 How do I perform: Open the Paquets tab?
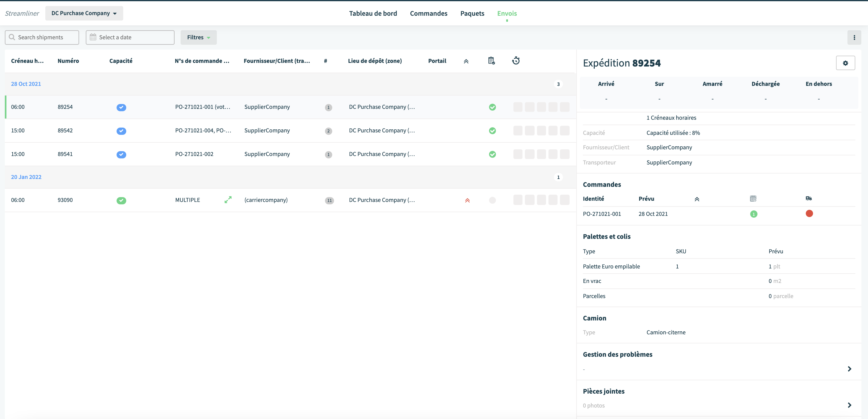[x=472, y=14]
